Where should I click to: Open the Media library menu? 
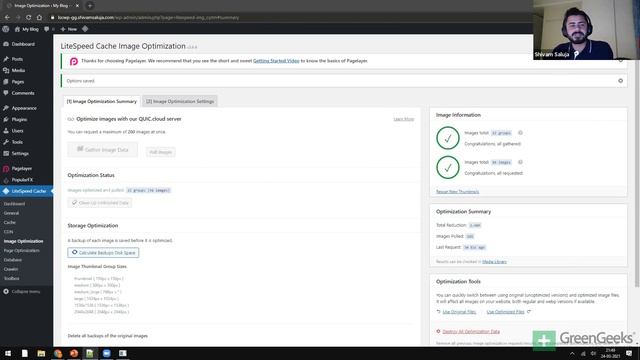(18, 71)
